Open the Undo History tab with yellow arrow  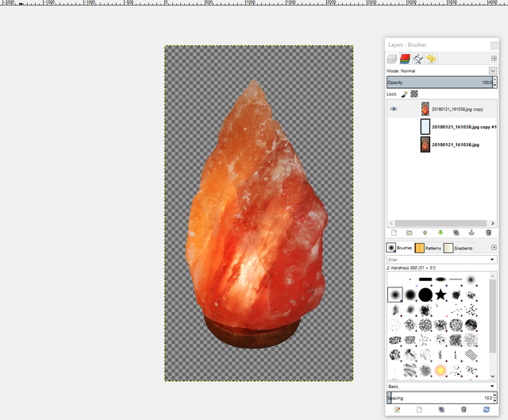pyautogui.click(x=431, y=59)
